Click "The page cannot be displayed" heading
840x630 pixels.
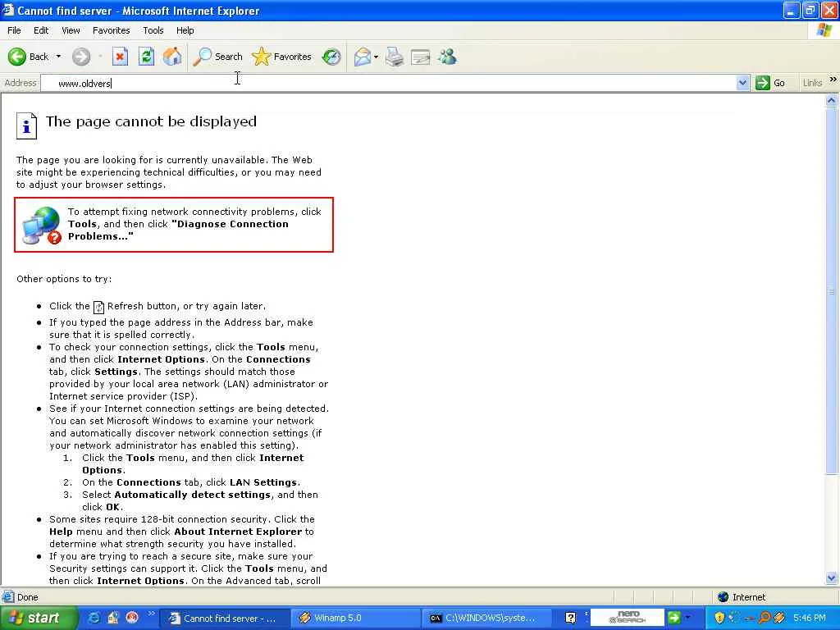(x=151, y=121)
